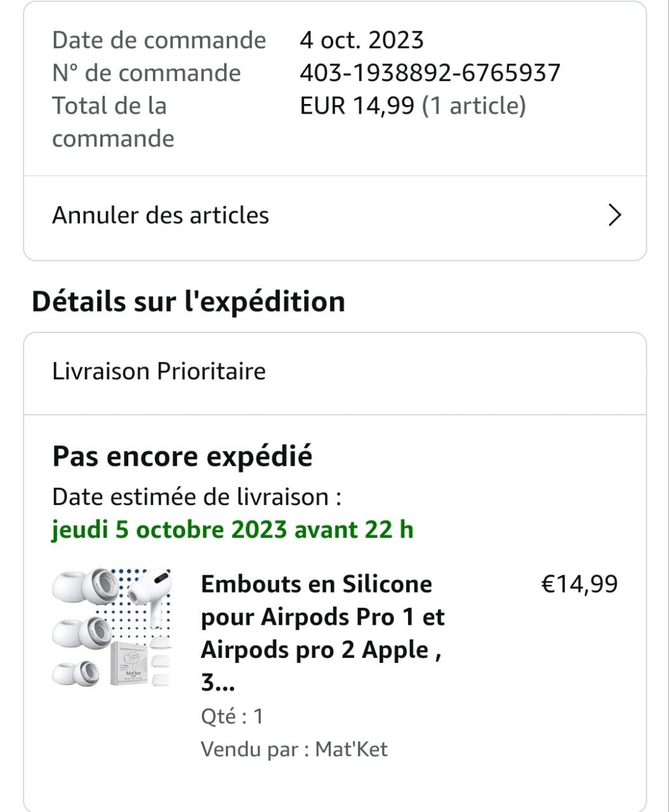Tap the Détails sur l'expédition heading
The image size is (669, 812).
[189, 301]
